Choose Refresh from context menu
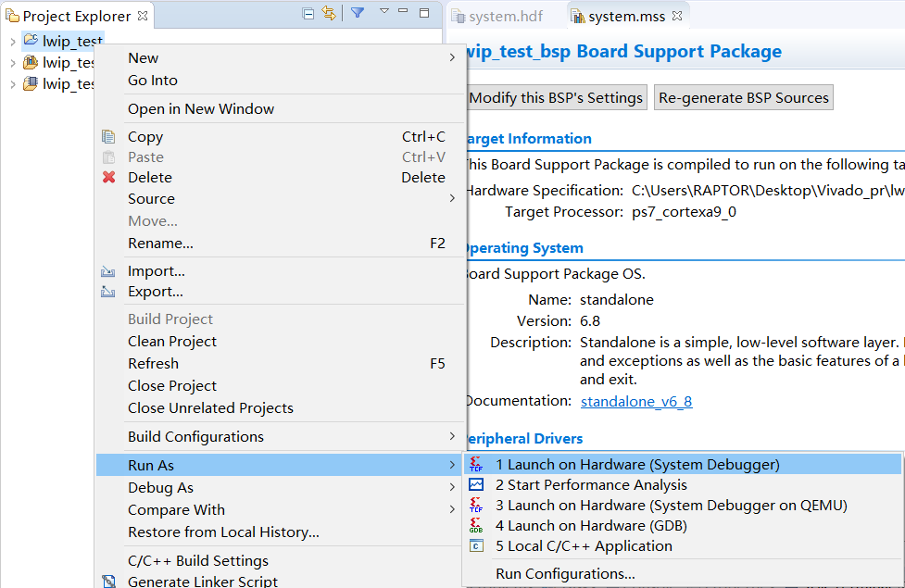This screenshot has height=588, width=905. click(281, 364)
